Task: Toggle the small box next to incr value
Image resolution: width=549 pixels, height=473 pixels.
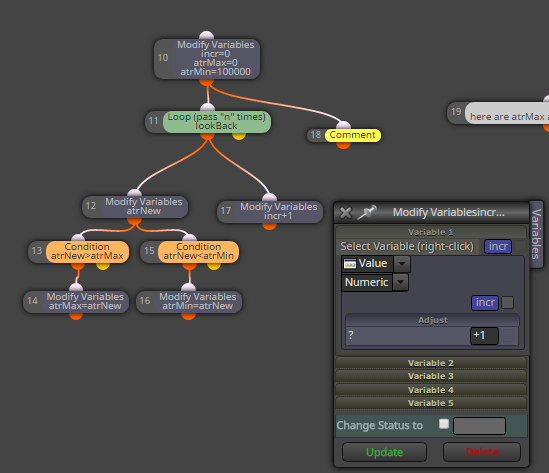Action: click(x=508, y=302)
